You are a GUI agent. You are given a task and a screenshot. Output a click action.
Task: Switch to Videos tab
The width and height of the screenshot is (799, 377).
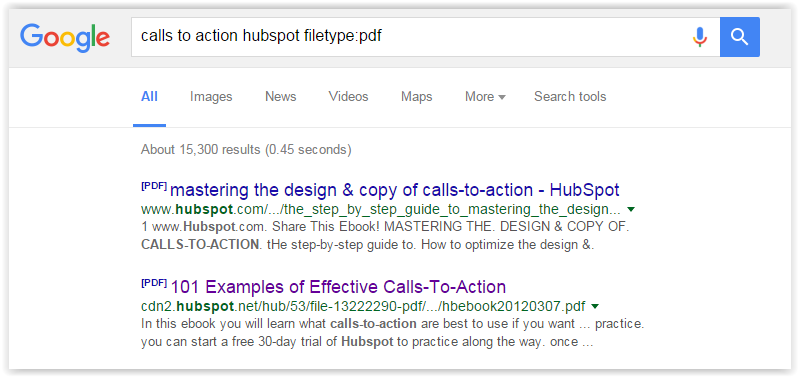[349, 97]
